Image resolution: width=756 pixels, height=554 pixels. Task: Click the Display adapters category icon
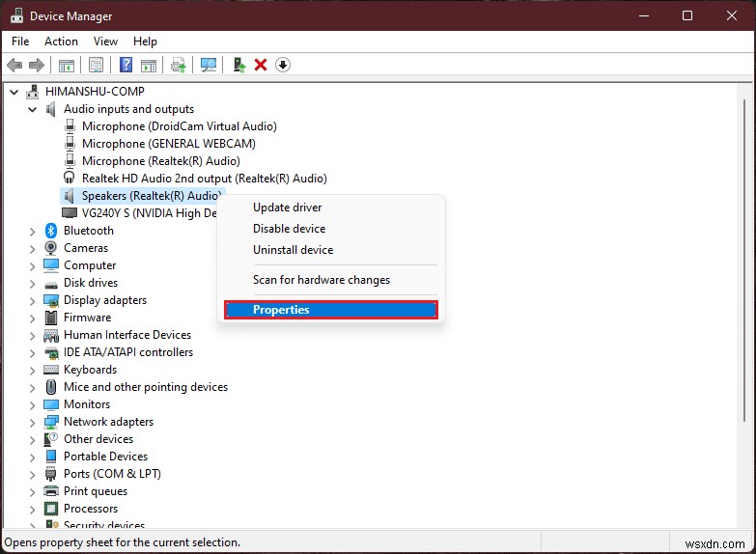point(51,300)
